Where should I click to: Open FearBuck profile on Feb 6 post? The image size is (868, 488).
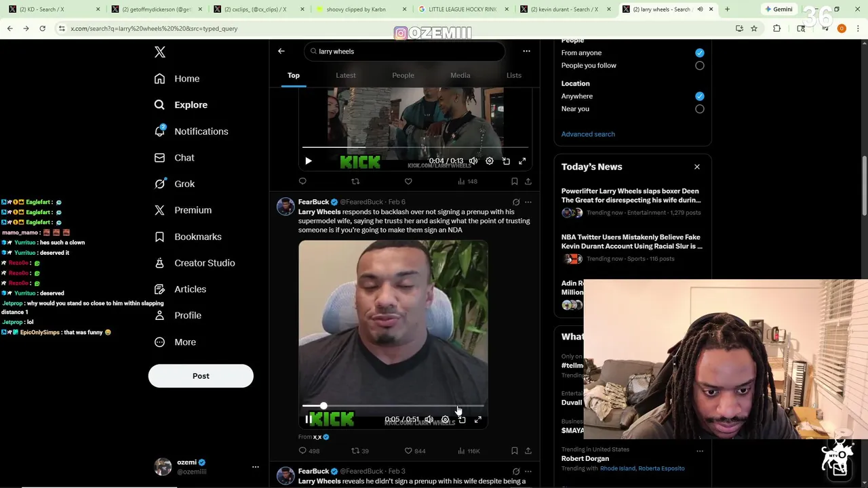(x=313, y=202)
